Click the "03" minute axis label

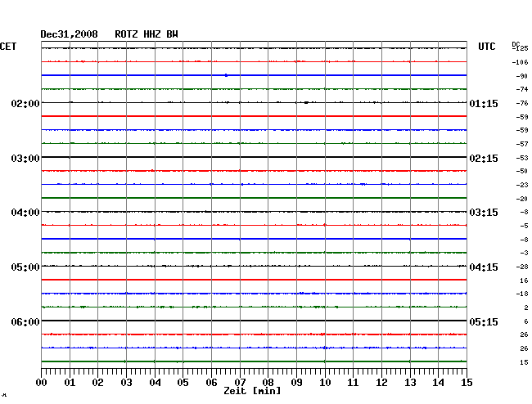click(x=126, y=383)
